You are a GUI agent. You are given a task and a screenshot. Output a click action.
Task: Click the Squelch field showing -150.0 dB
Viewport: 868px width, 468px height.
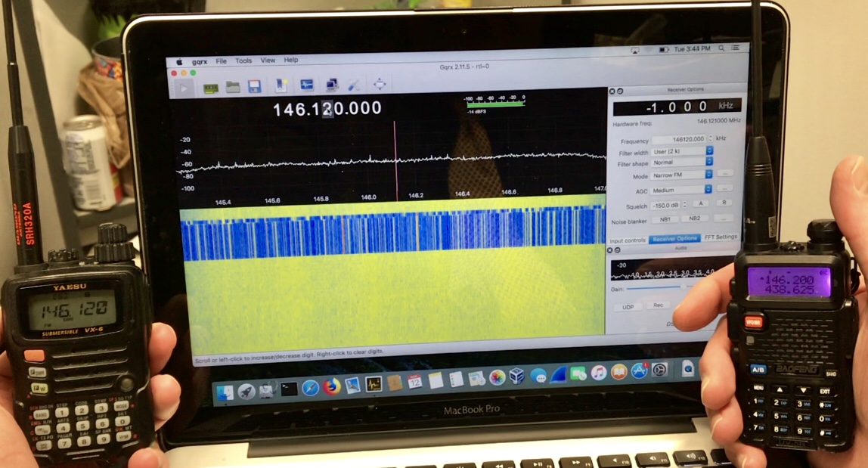click(665, 206)
